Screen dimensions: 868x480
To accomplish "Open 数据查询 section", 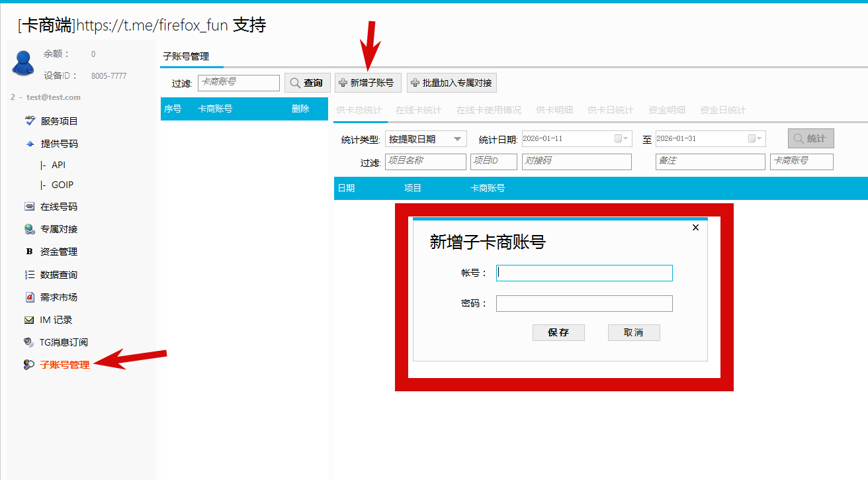I will pos(59,275).
